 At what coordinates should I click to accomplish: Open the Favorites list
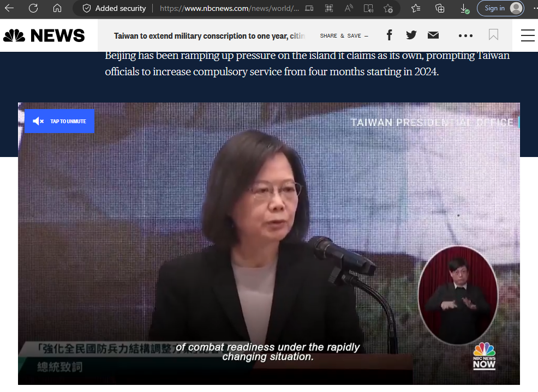(x=416, y=8)
